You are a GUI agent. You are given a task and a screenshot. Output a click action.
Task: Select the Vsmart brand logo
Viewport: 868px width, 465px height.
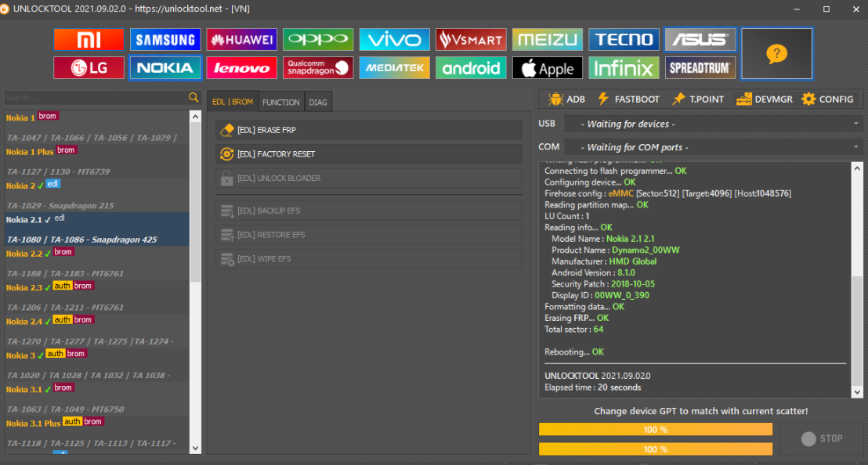[x=471, y=40]
